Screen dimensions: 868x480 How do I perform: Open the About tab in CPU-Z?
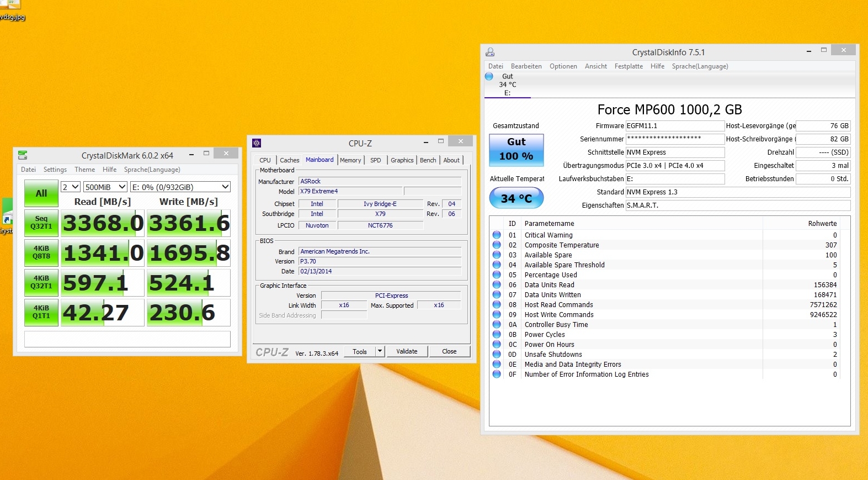tap(451, 160)
